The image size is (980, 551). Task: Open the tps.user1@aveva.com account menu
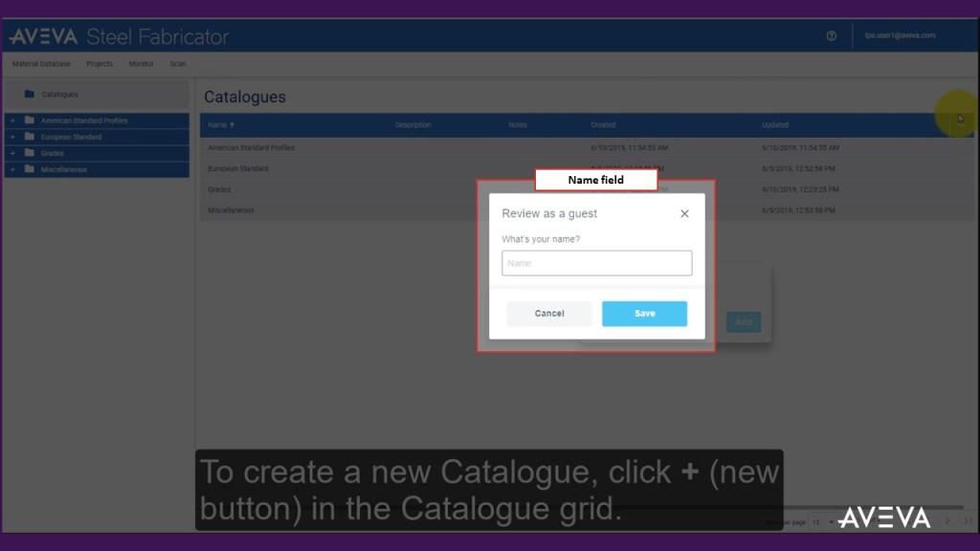pyautogui.click(x=900, y=36)
